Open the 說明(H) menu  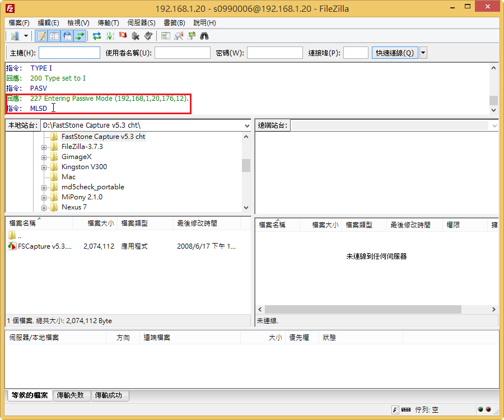point(205,23)
